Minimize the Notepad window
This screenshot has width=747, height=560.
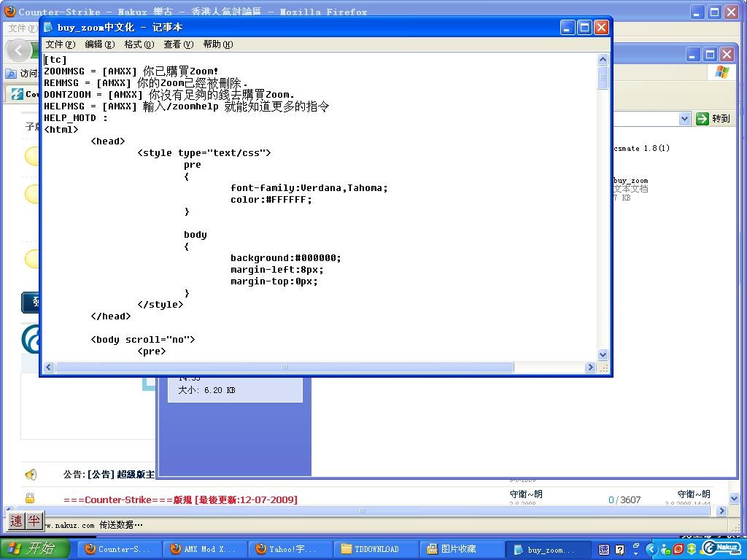coord(567,28)
